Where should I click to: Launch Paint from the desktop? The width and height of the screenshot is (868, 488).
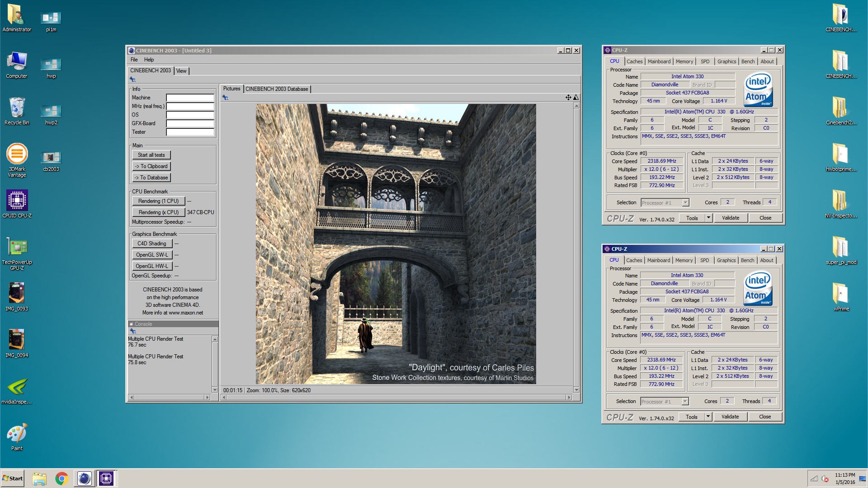pos(17,437)
